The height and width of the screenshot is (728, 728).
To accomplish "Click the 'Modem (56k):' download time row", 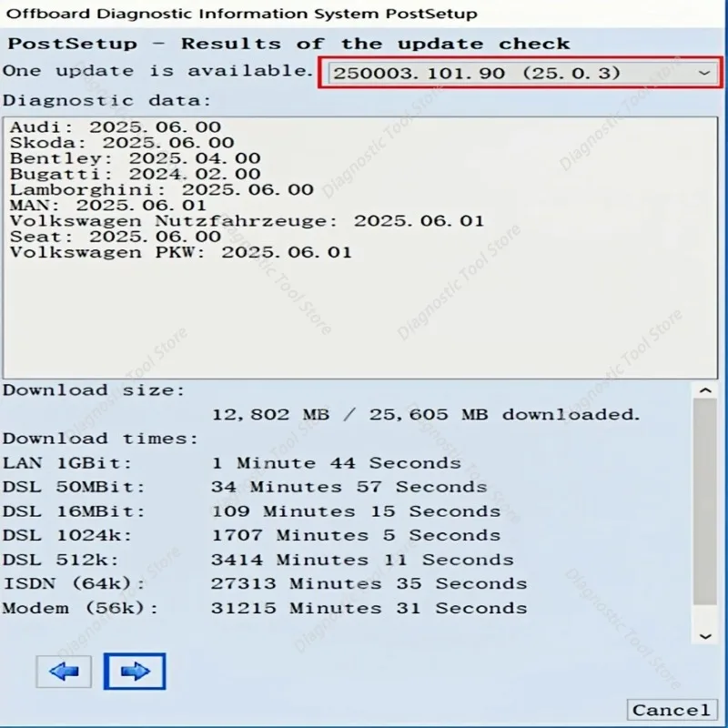I will [265, 608].
